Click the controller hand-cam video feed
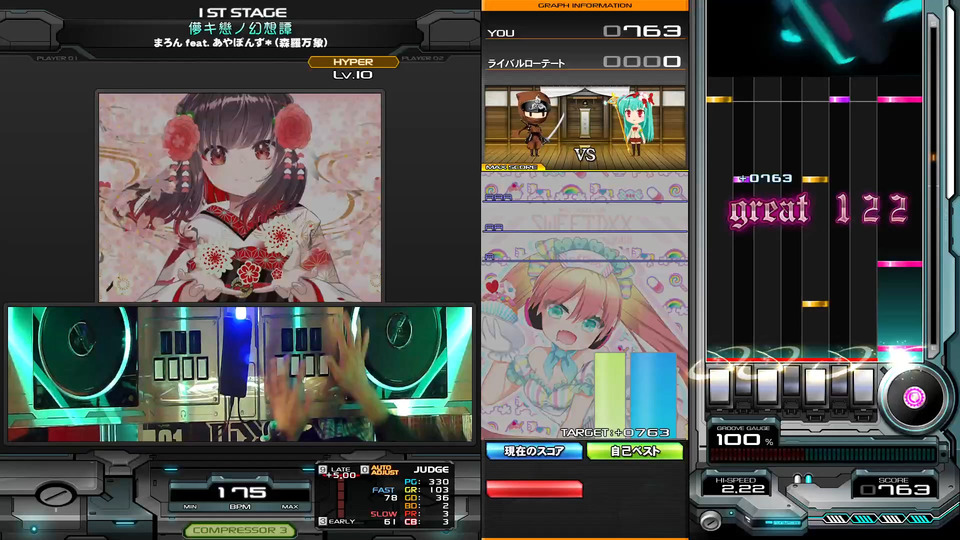The width and height of the screenshot is (960, 540). click(x=240, y=374)
